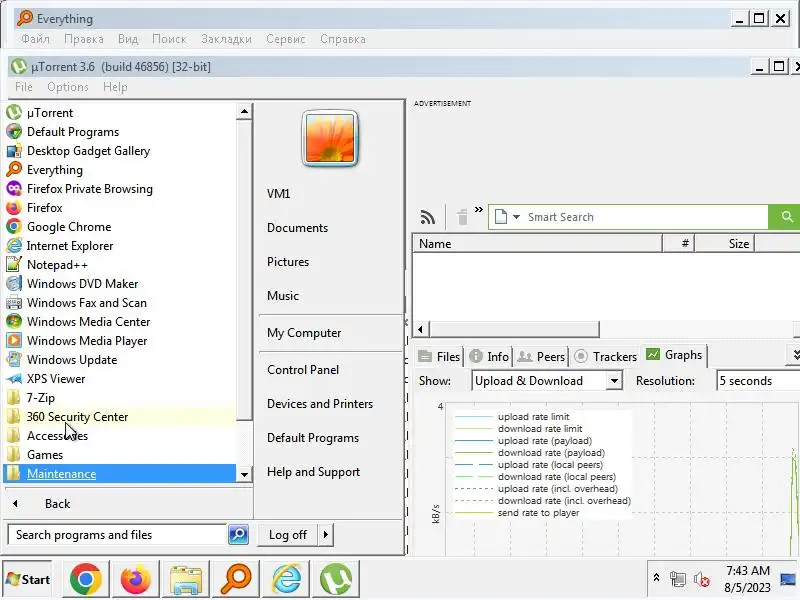Open Help and Support
Image resolution: width=800 pixels, height=600 pixels.
pyautogui.click(x=313, y=471)
